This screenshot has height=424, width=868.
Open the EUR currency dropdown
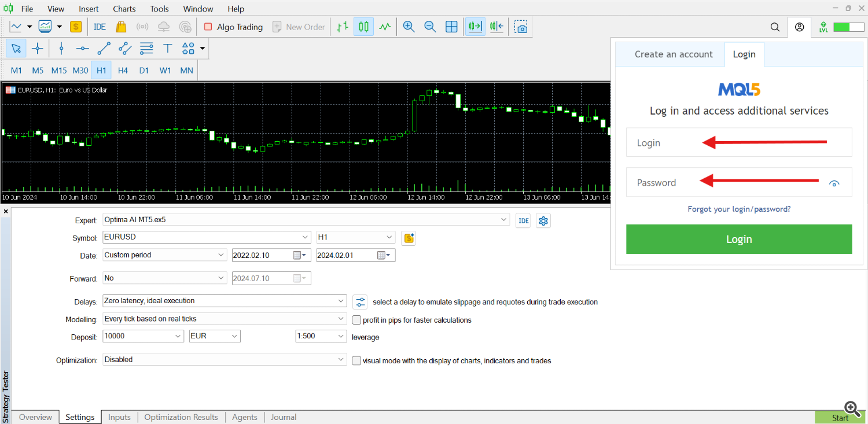(235, 336)
